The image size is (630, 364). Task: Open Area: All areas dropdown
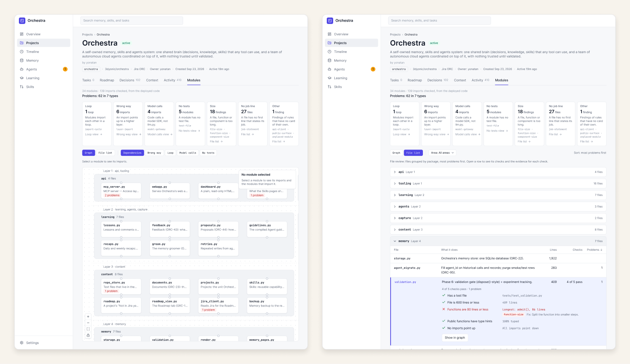click(x=443, y=153)
